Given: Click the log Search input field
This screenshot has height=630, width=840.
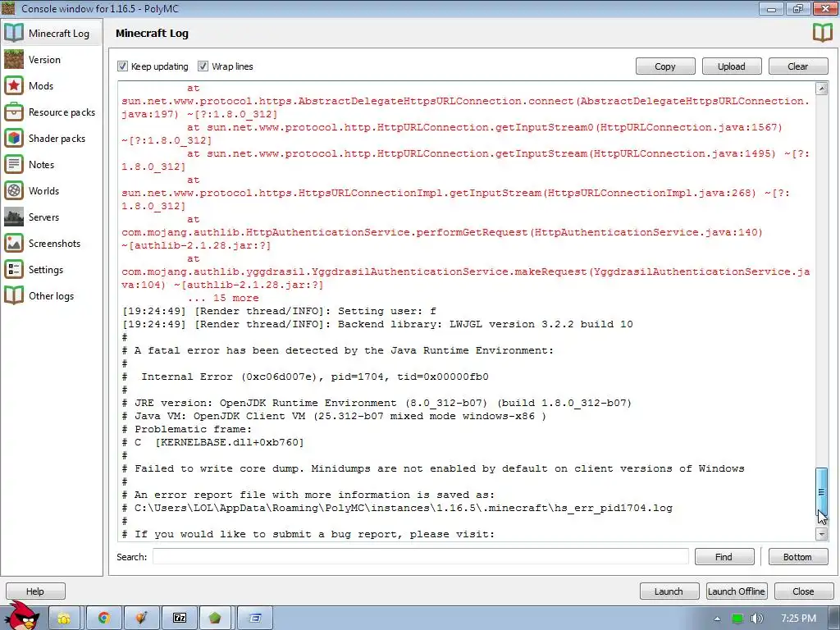Looking at the screenshot, I should point(421,557).
